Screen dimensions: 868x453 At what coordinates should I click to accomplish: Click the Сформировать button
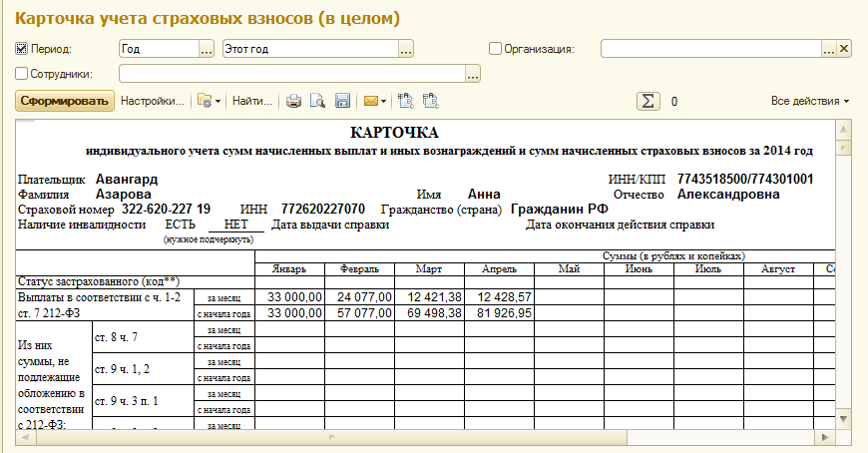coord(65,101)
